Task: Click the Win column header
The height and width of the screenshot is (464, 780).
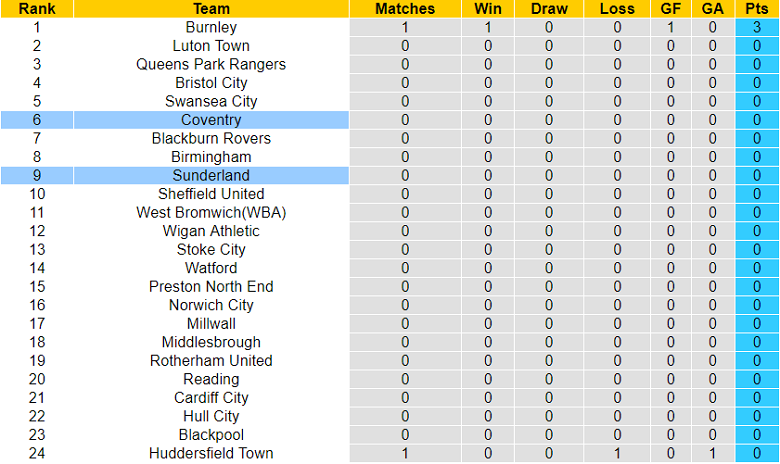Action: 488,9
